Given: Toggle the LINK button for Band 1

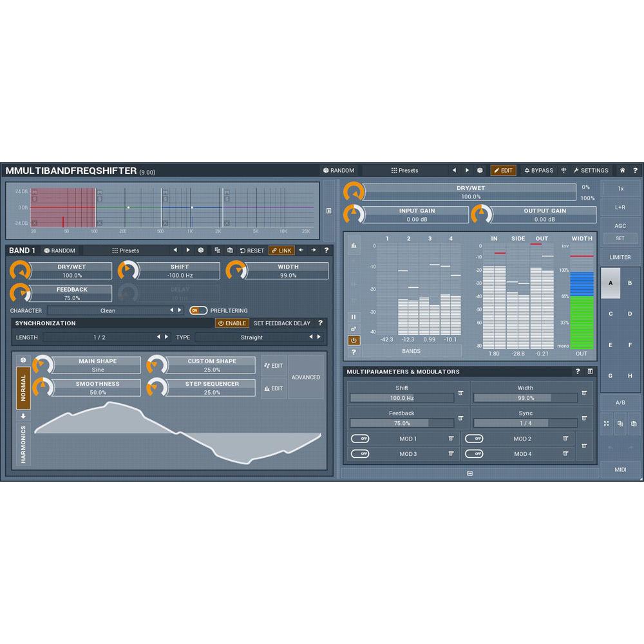Looking at the screenshot, I should click(x=281, y=251).
